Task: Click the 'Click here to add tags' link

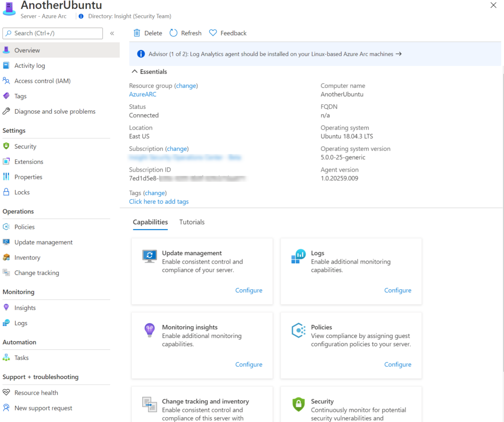Action: (x=159, y=201)
